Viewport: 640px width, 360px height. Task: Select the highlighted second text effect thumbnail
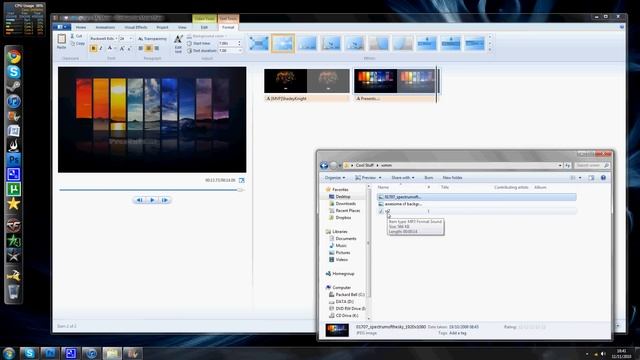pyautogui.click(x=283, y=43)
